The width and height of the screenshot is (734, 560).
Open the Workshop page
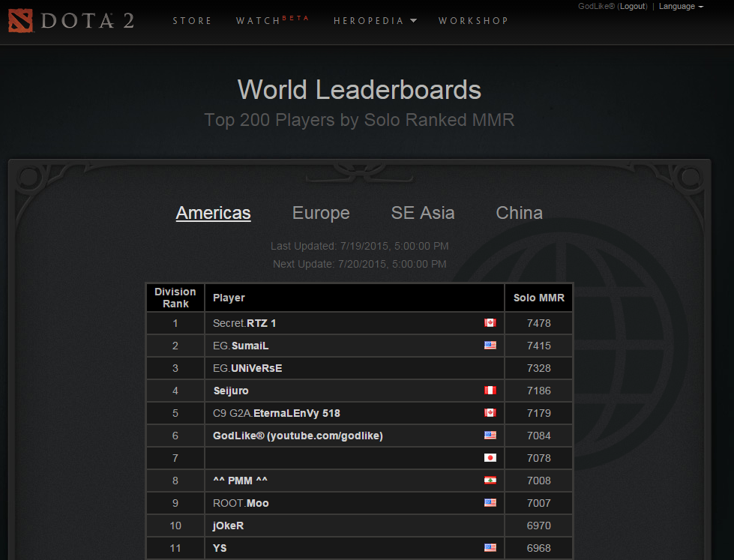(x=473, y=20)
